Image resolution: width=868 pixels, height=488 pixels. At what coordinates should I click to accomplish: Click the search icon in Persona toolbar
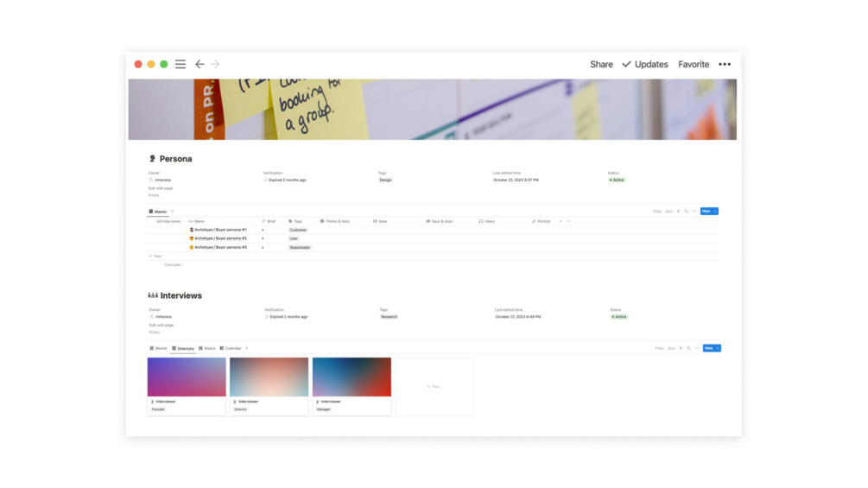687,212
